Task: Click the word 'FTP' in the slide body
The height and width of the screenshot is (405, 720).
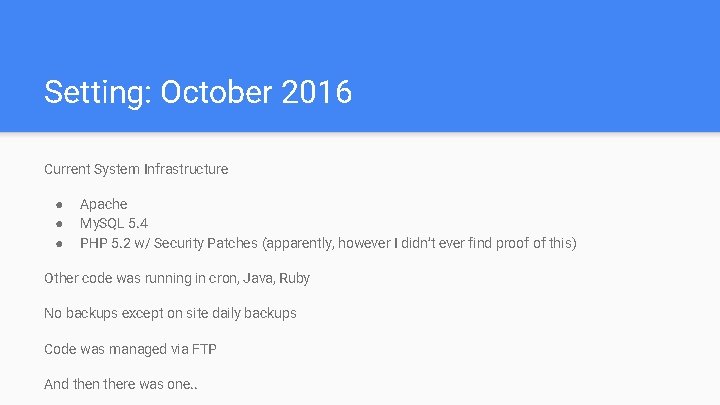Action: [204, 349]
